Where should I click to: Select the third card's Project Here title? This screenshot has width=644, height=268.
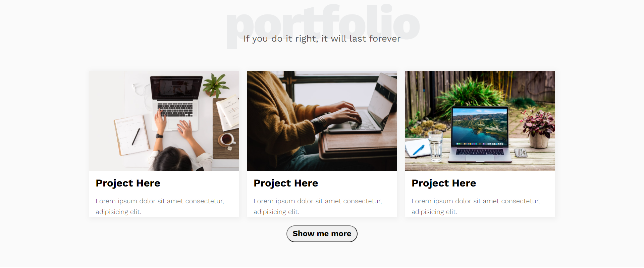pyautogui.click(x=444, y=183)
